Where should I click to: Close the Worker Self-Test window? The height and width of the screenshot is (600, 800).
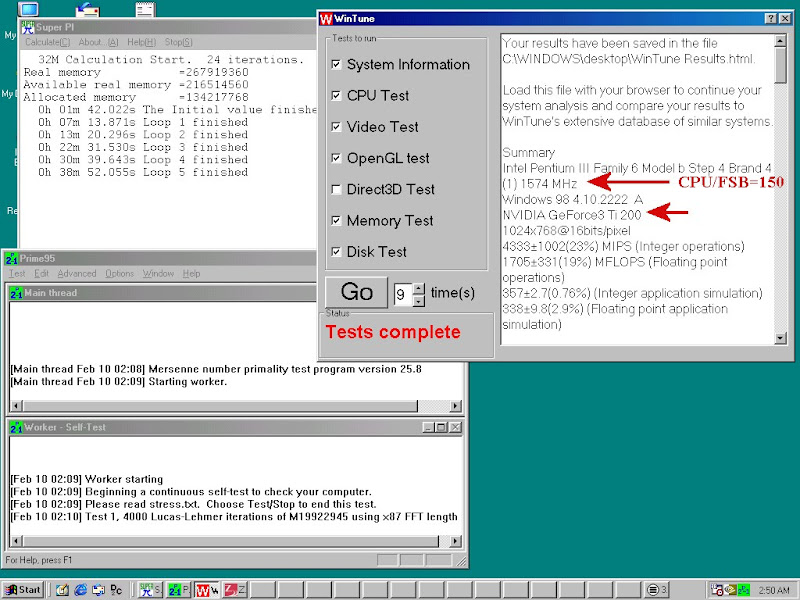[x=455, y=428]
